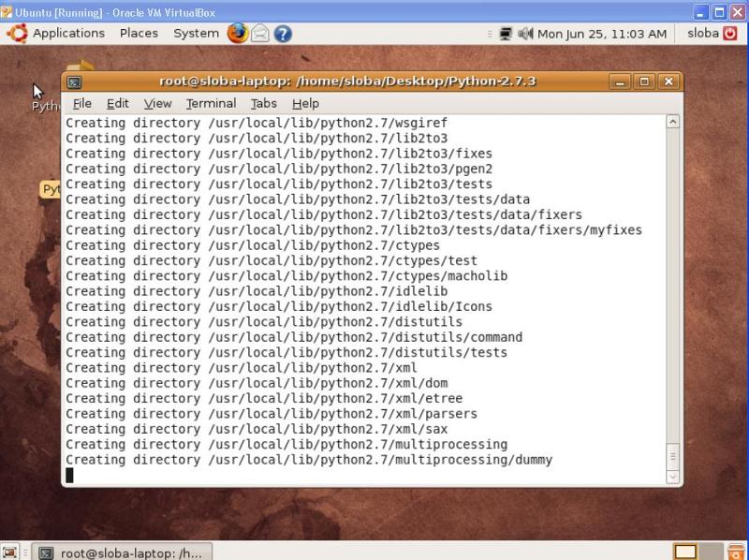The image size is (749, 560).
Task: Open the terminal Help menu
Action: (305, 103)
